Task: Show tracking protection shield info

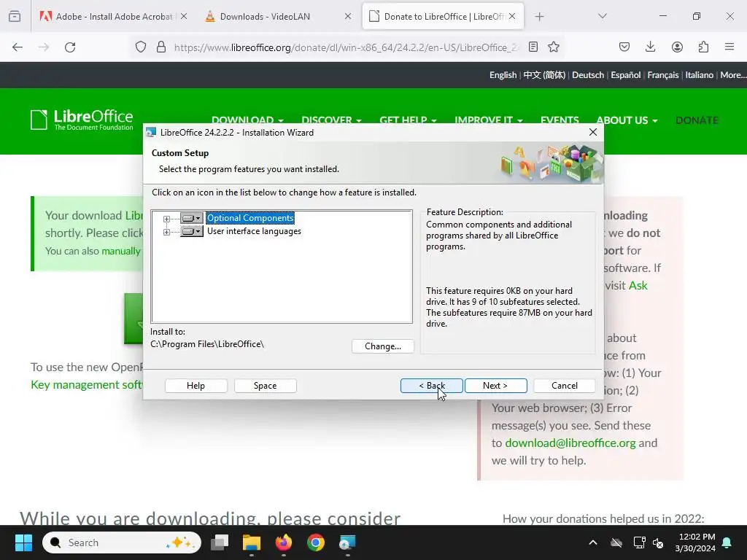Action: 141,47
